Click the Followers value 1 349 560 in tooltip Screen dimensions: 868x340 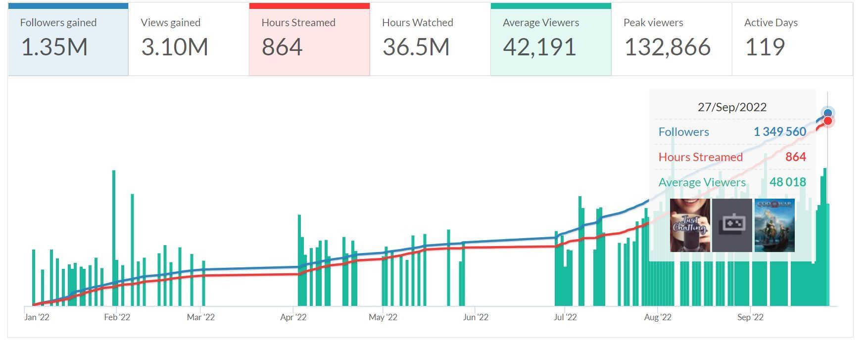(x=780, y=132)
